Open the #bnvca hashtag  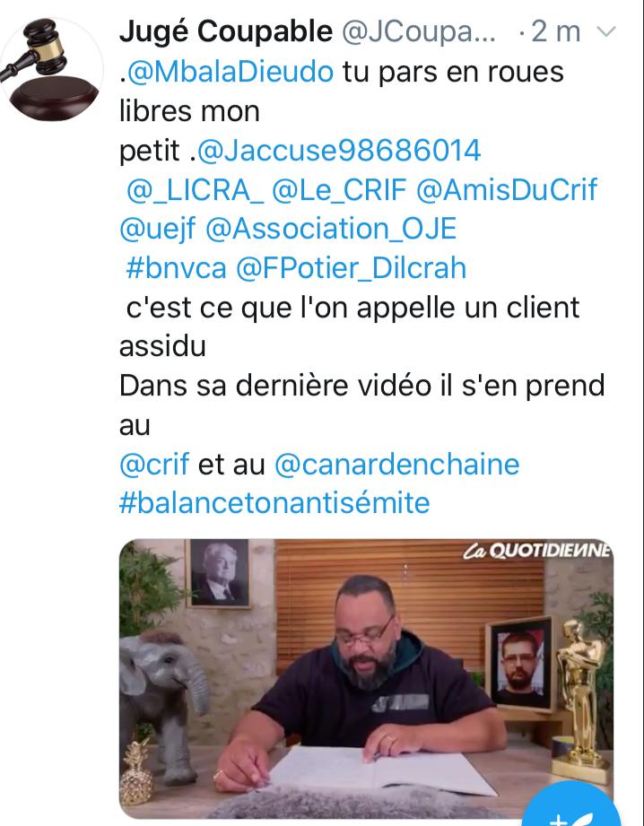176,269
